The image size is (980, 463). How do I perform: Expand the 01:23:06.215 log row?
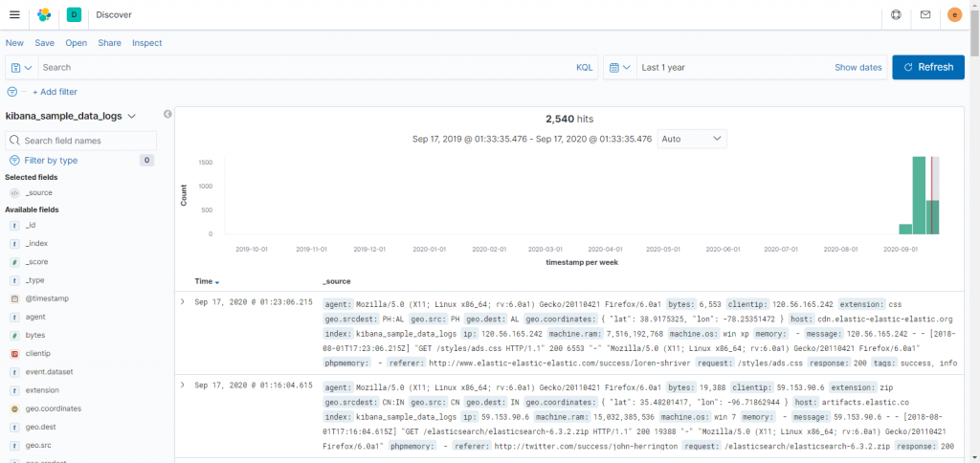point(183,301)
